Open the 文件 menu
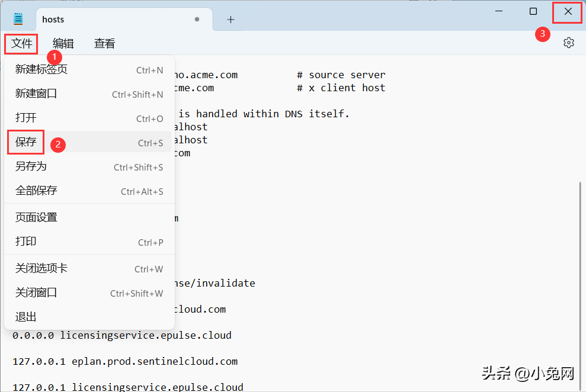The image size is (586, 392). tap(21, 43)
